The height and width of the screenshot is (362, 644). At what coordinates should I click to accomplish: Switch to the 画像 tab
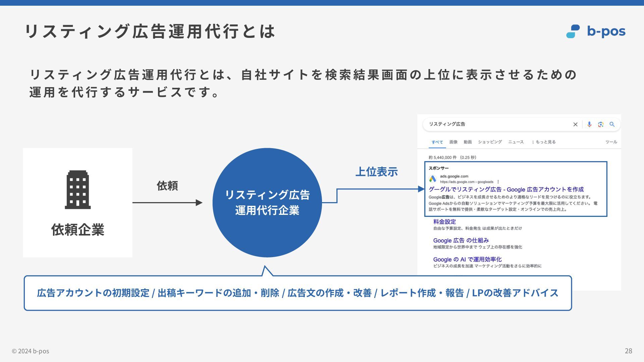[453, 142]
